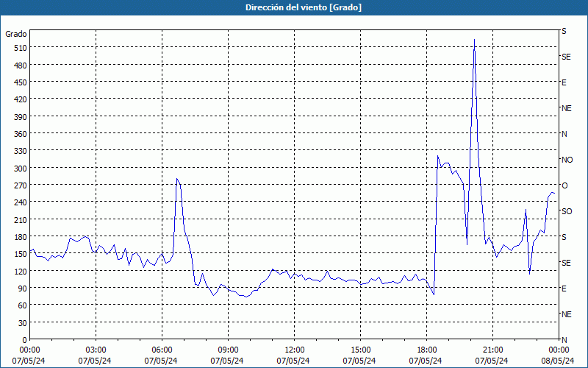Image resolution: width=588 pixels, height=368 pixels.
Task: Click the highest peak of the blue wind line
Action: pos(474,40)
